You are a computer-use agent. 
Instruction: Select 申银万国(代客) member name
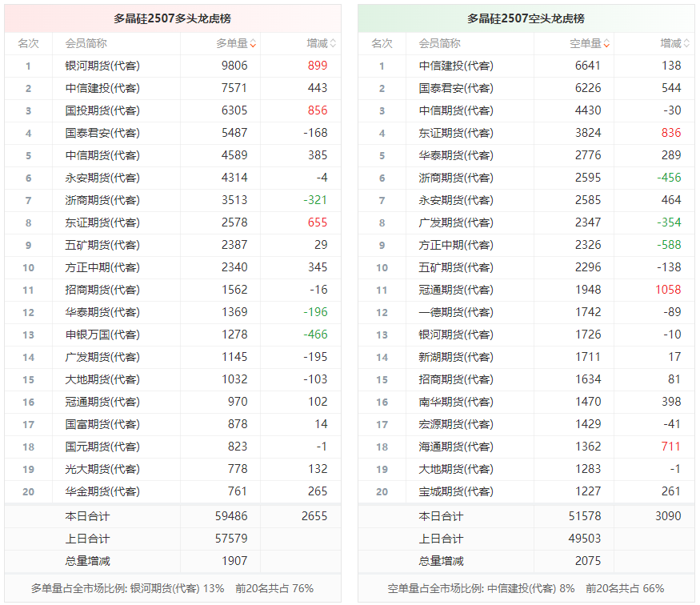(102, 335)
